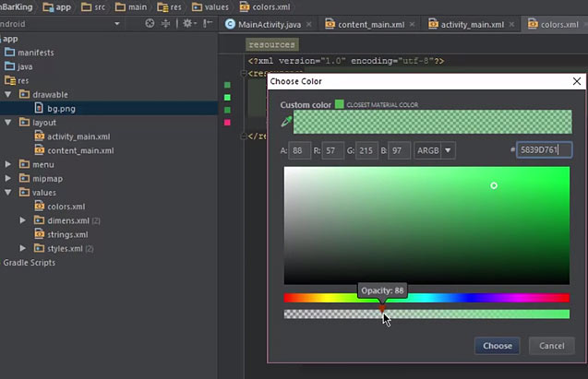588x379 pixels.
Task: Click the blue value field
Action: [399, 150]
